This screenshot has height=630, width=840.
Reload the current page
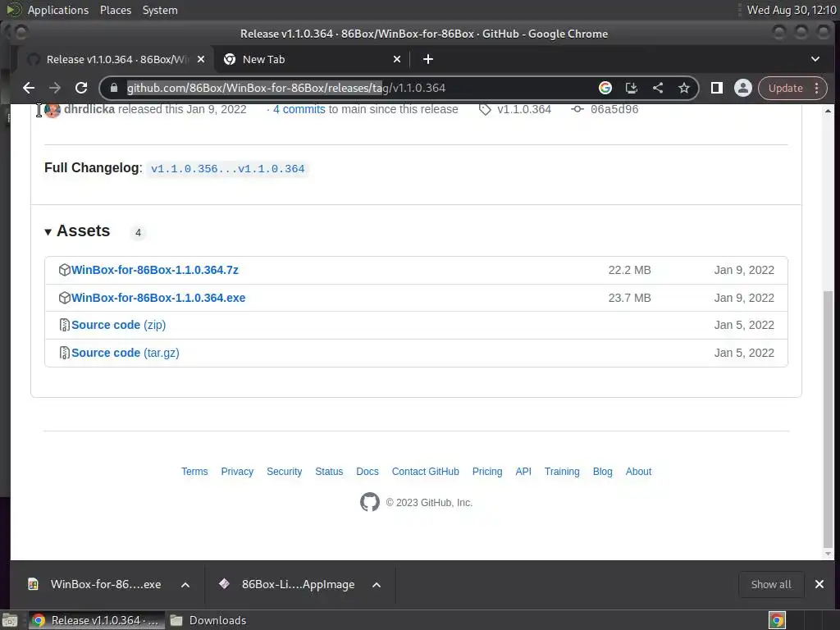[x=81, y=88]
